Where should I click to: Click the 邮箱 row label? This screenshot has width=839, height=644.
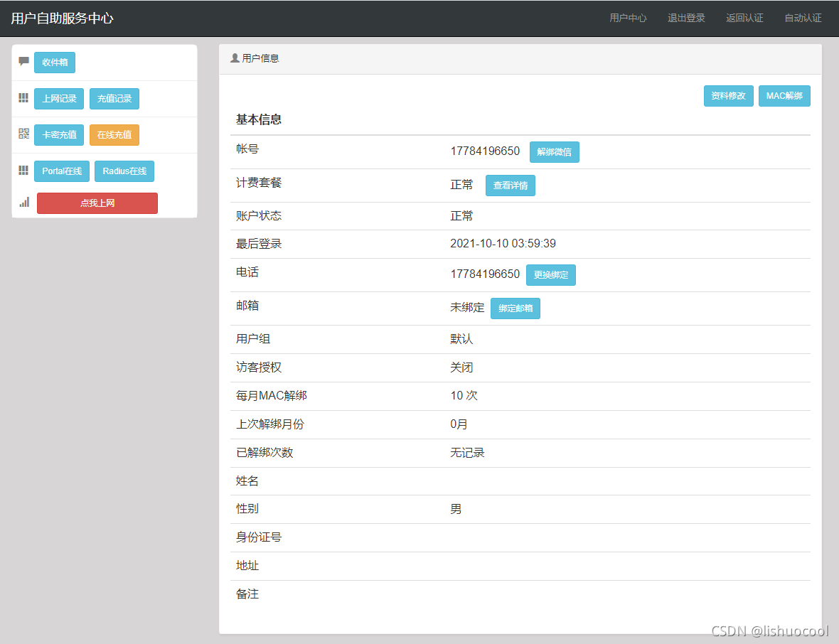click(247, 306)
